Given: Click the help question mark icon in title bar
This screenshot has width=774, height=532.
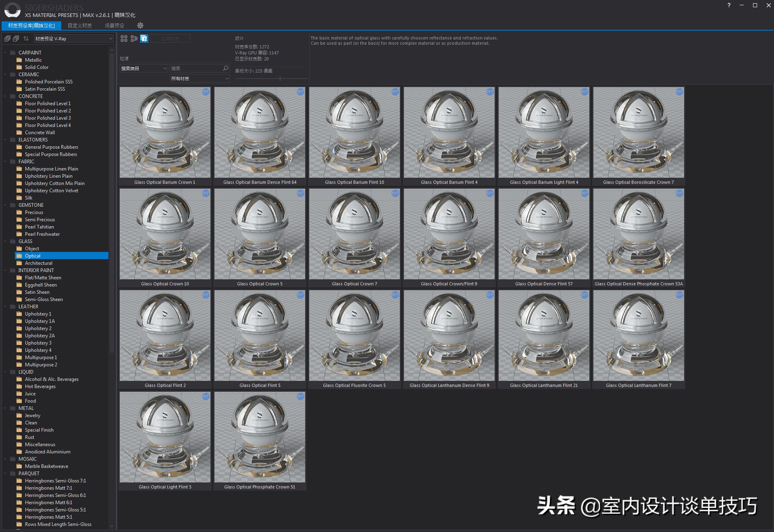Looking at the screenshot, I should point(728,5).
